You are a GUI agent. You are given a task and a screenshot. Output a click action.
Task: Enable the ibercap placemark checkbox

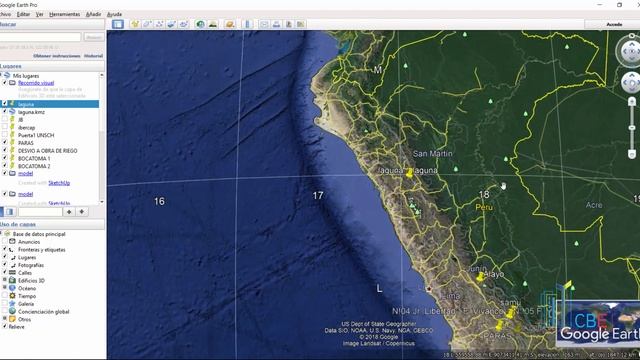pyautogui.click(x=5, y=127)
